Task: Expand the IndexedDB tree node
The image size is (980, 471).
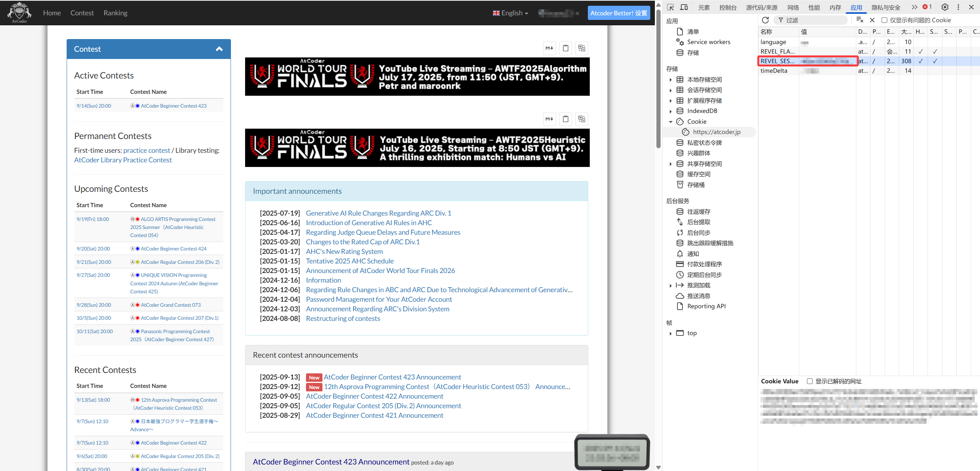Action: tap(671, 111)
